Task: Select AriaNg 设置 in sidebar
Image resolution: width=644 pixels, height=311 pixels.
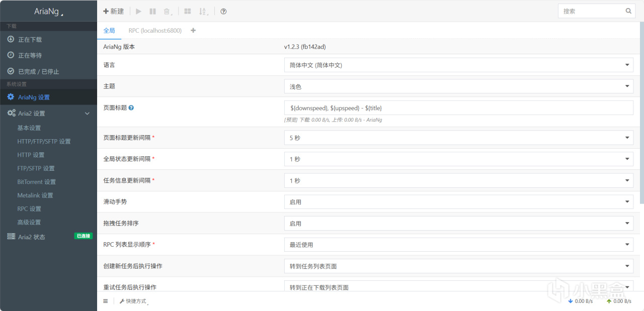Action: click(x=48, y=97)
